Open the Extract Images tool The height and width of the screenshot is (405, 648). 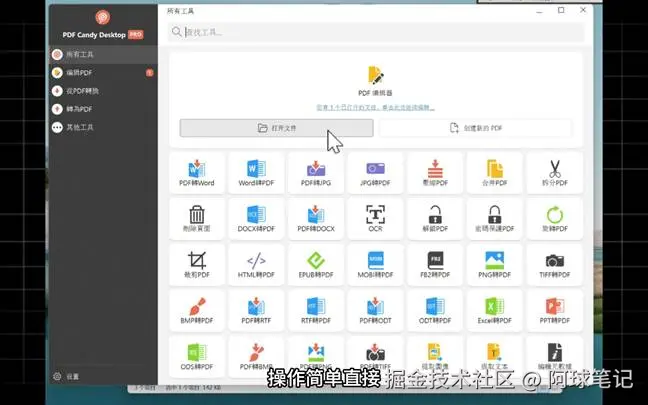(x=435, y=355)
